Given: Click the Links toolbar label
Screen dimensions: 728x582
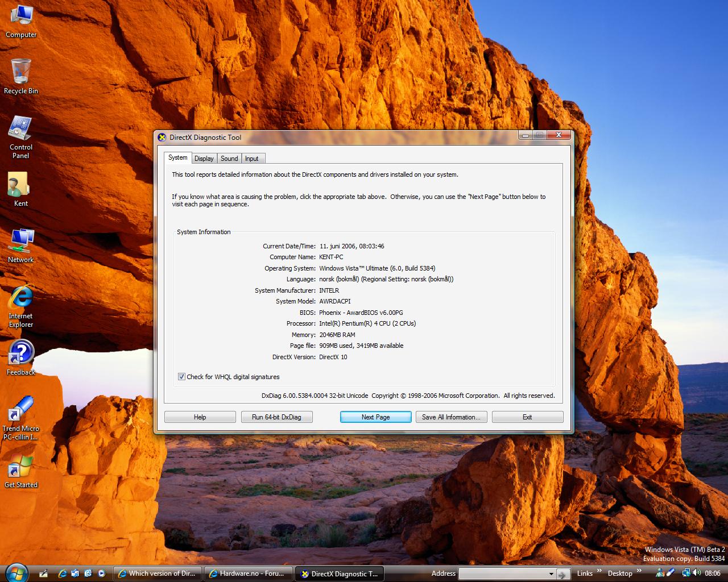Looking at the screenshot, I should pos(585,573).
